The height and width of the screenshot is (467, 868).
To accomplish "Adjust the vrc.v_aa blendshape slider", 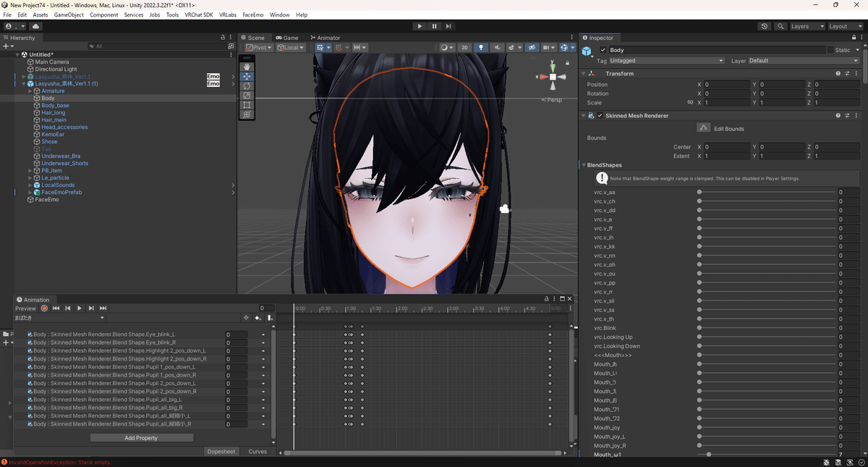I will click(x=767, y=193).
